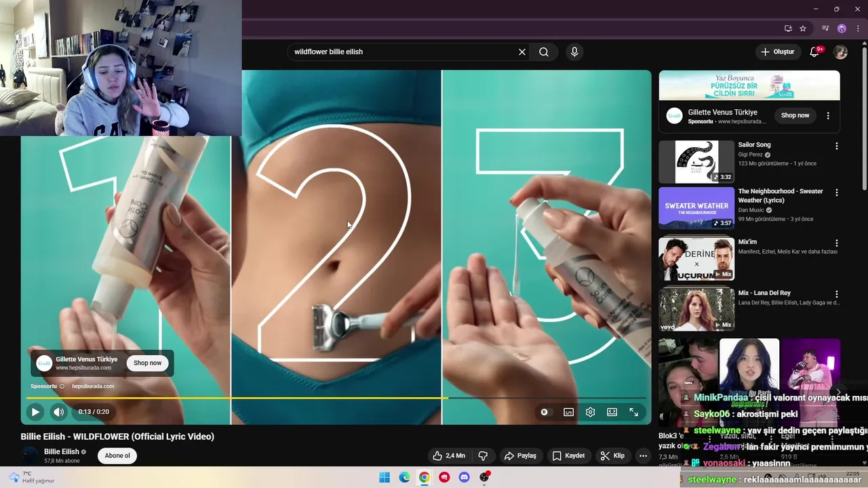Shop now on the sidebar Gillette ad
Viewport: 868px width, 488px height.
tap(795, 115)
